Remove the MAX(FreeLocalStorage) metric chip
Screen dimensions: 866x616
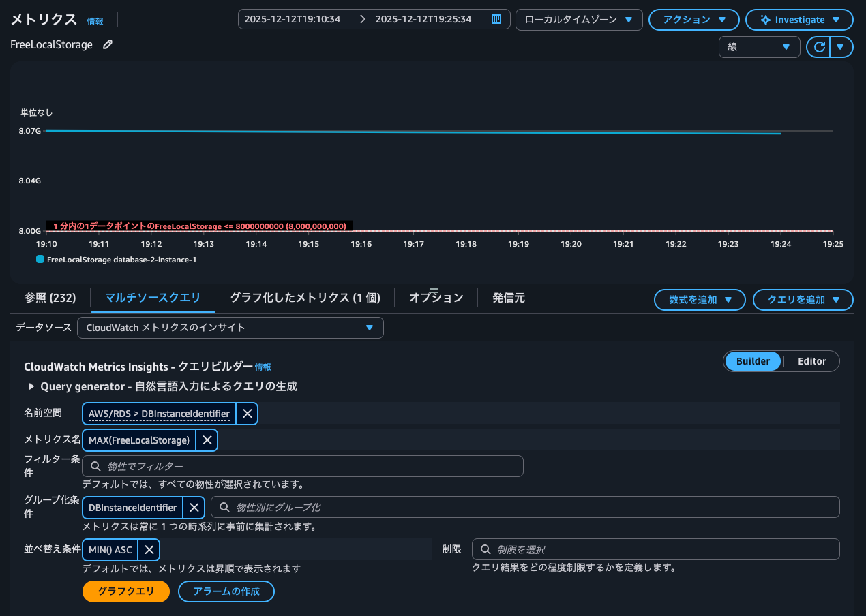point(207,440)
